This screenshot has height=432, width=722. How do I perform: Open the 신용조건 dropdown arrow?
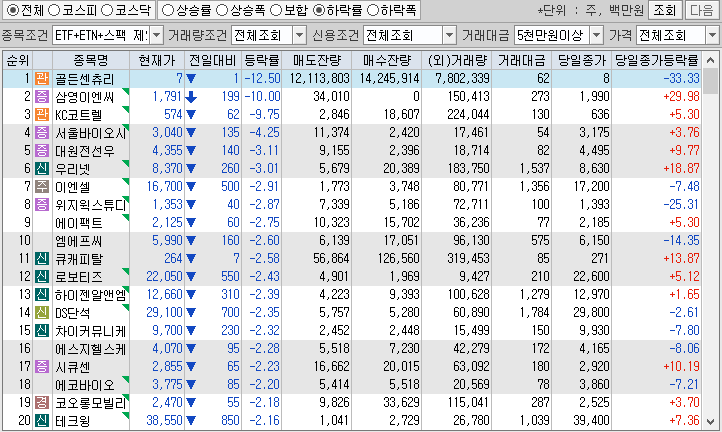point(449,35)
